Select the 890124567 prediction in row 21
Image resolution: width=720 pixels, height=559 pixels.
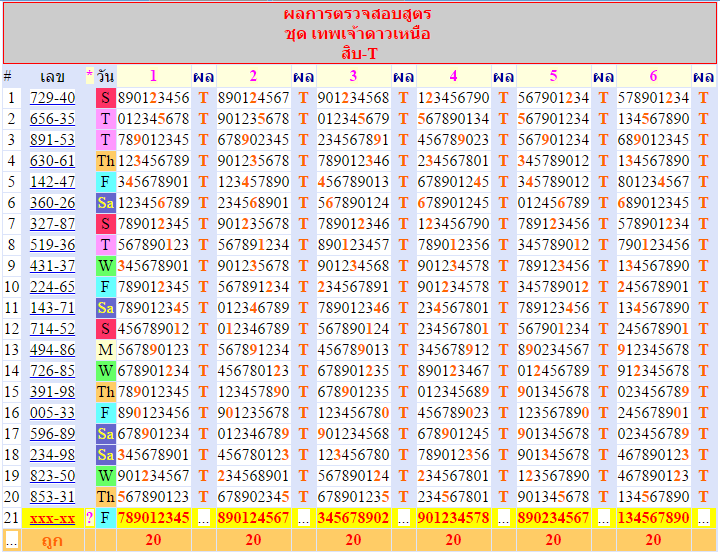point(253,518)
